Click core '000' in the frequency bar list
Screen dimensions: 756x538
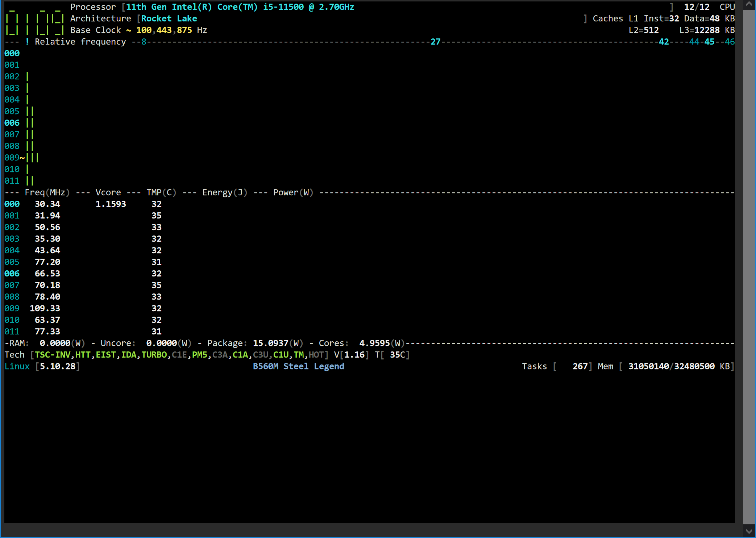pyautogui.click(x=12, y=53)
